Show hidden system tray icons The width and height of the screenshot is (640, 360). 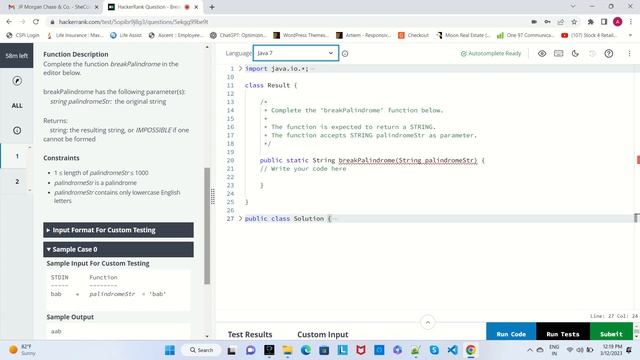[x=529, y=350]
